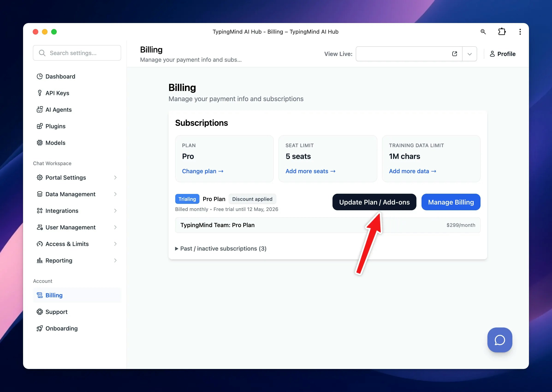The image size is (552, 392).
Task: Follow the Add more seats link
Action: pos(310,171)
